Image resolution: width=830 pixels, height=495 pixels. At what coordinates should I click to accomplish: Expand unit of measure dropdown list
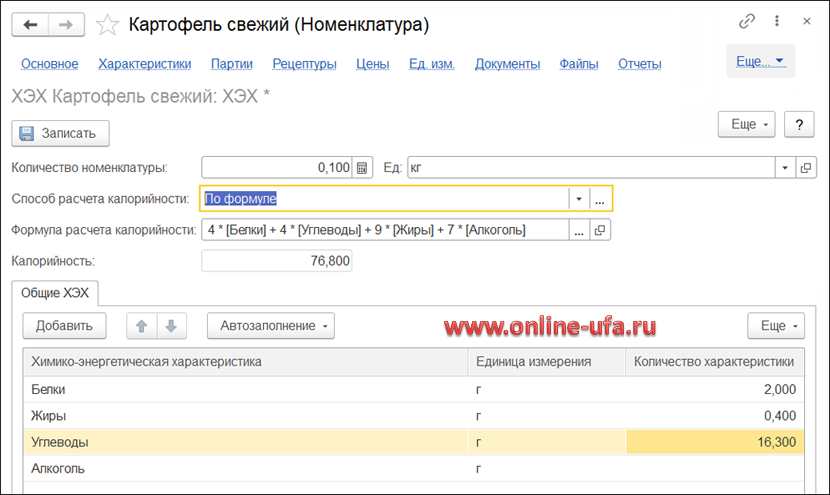(784, 168)
